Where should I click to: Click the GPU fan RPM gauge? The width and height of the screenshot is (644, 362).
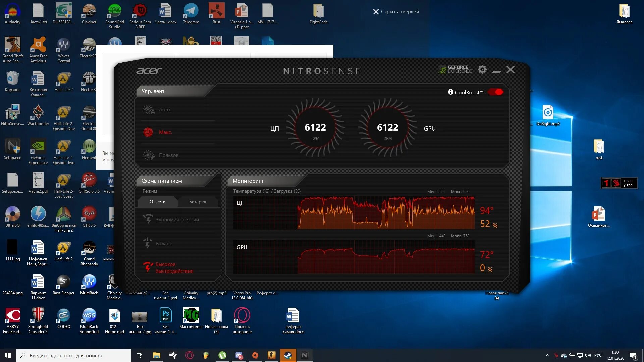pos(387,128)
